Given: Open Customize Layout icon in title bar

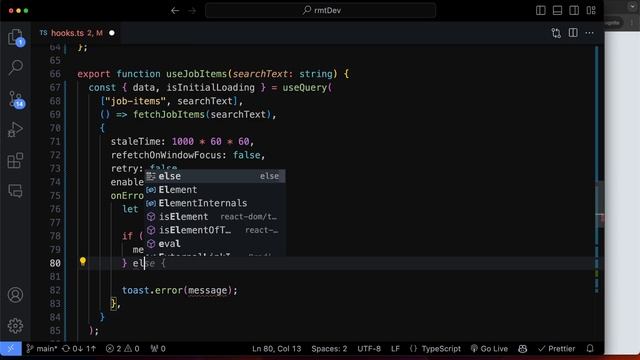Looking at the screenshot, I should click(591, 11).
